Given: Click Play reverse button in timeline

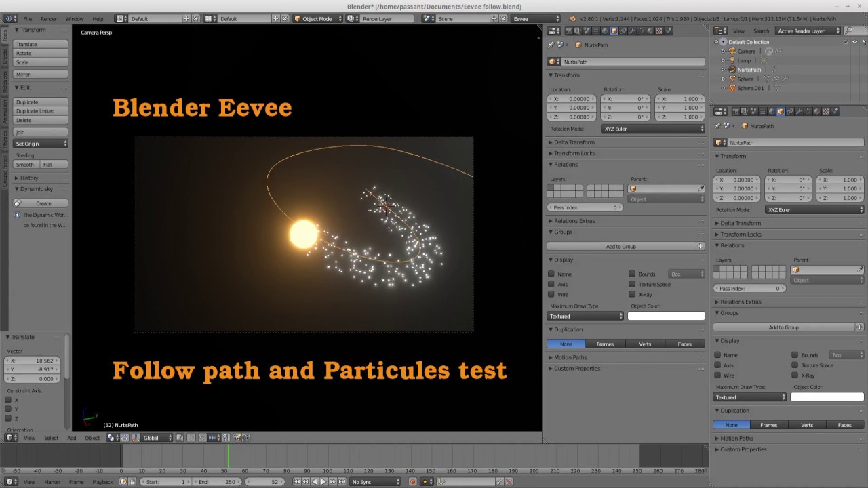Looking at the screenshot, I should pos(314,482).
